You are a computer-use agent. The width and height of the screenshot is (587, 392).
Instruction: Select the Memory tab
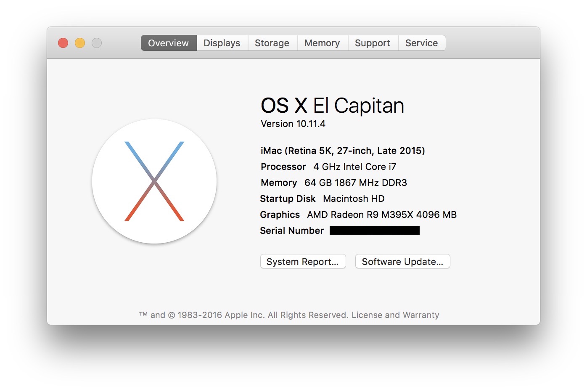pos(322,43)
